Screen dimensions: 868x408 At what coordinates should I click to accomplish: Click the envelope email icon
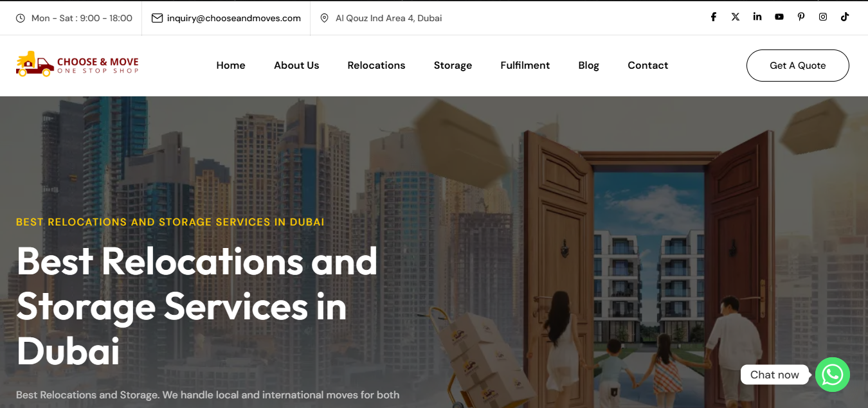click(x=157, y=18)
